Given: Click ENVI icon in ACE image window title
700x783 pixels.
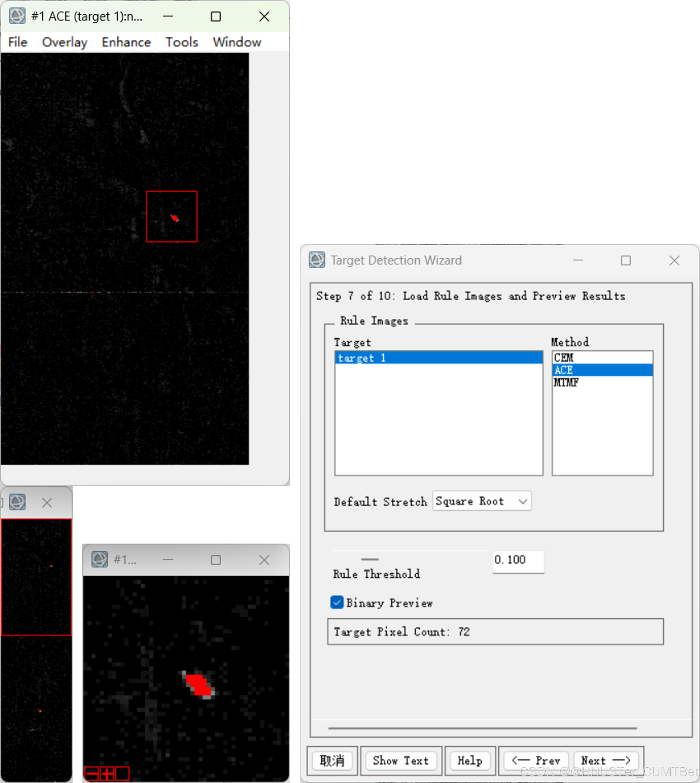Looking at the screenshot, I should click(17, 16).
